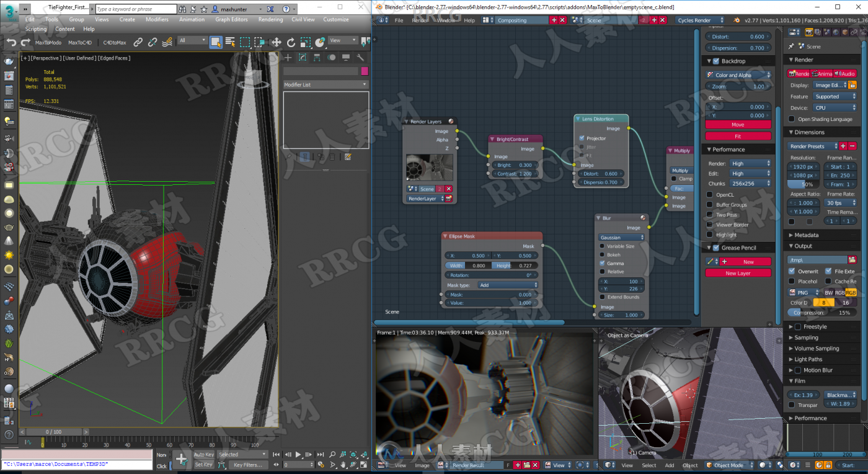Select the Scale tool in 3ds Max
The image size is (868, 474).
306,42
